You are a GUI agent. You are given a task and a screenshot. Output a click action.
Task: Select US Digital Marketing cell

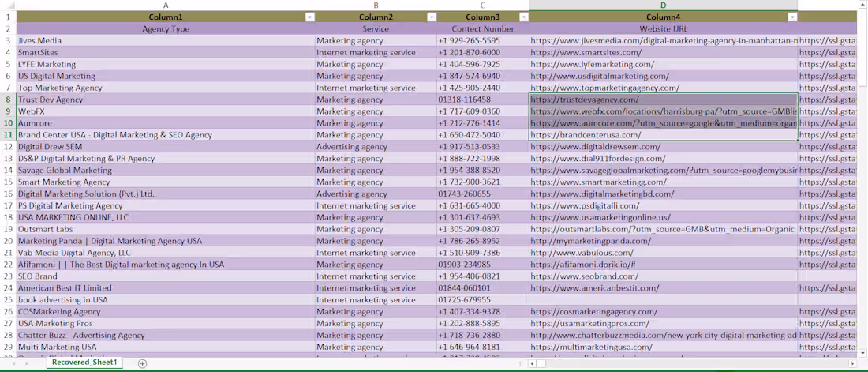(166, 76)
